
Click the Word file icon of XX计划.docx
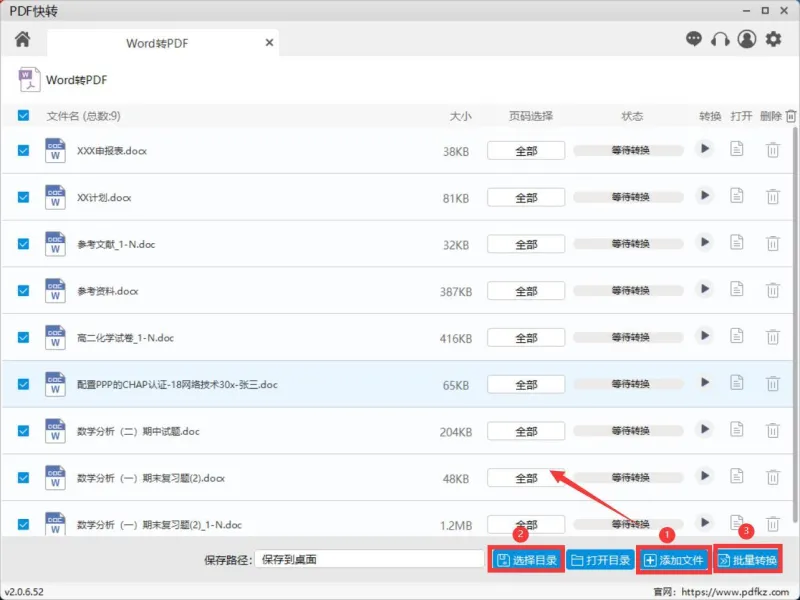click(x=55, y=197)
